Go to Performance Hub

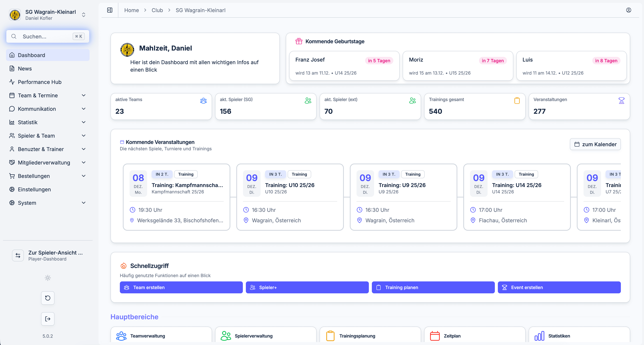click(x=48, y=82)
